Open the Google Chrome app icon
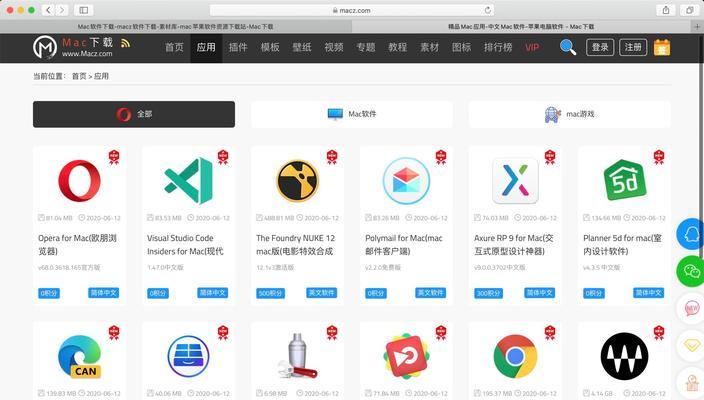Image resolution: width=704 pixels, height=400 pixels. (515, 356)
